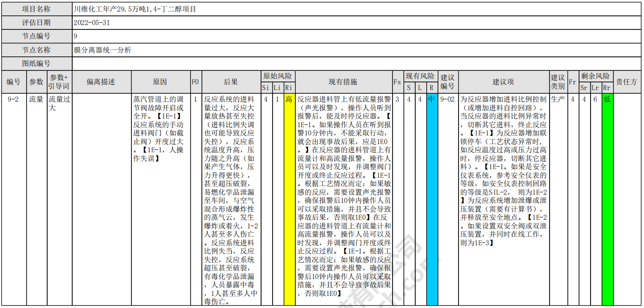Image resolution: width=644 pixels, height=308 pixels.
Task: Click the 编号 column header
Action: tap(13, 82)
